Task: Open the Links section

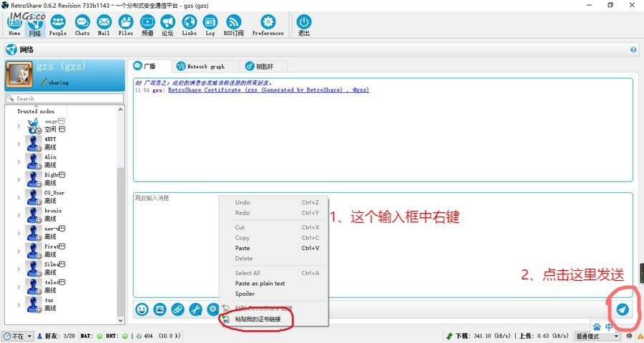Action: pyautogui.click(x=190, y=25)
